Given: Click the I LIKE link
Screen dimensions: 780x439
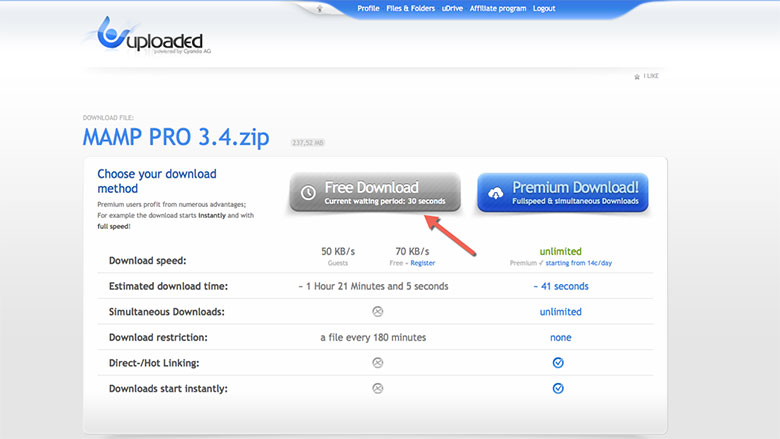Looking at the screenshot, I should [651, 76].
